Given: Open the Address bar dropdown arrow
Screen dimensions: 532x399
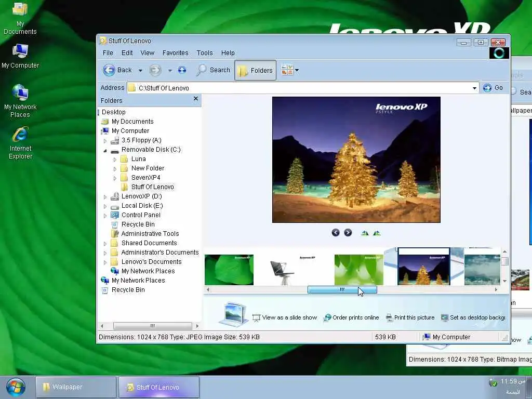Looking at the screenshot, I should 474,88.
